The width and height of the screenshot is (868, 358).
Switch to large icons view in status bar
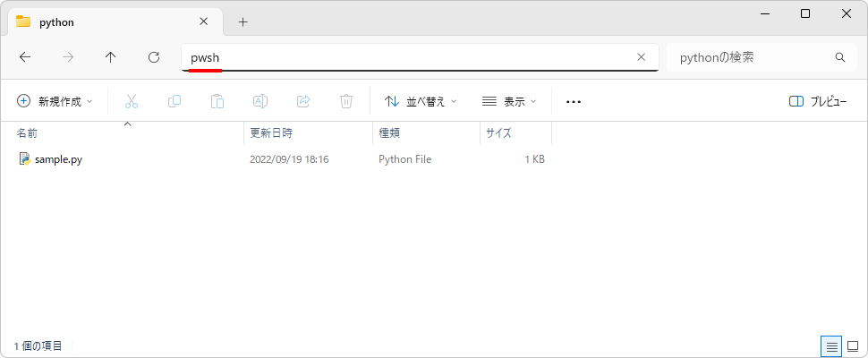click(853, 346)
